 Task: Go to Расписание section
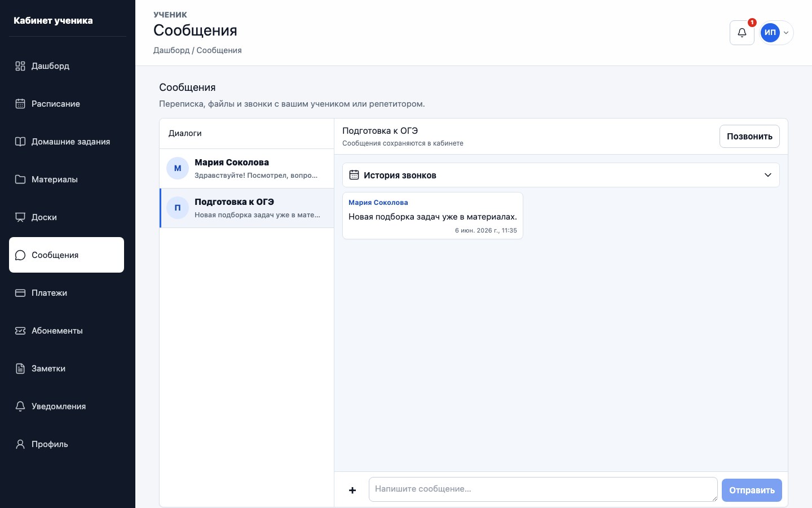[x=67, y=104]
